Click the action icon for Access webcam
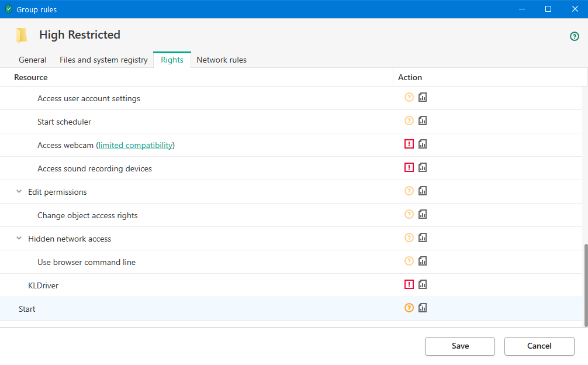Screen dimensions: 588x365 409,144
